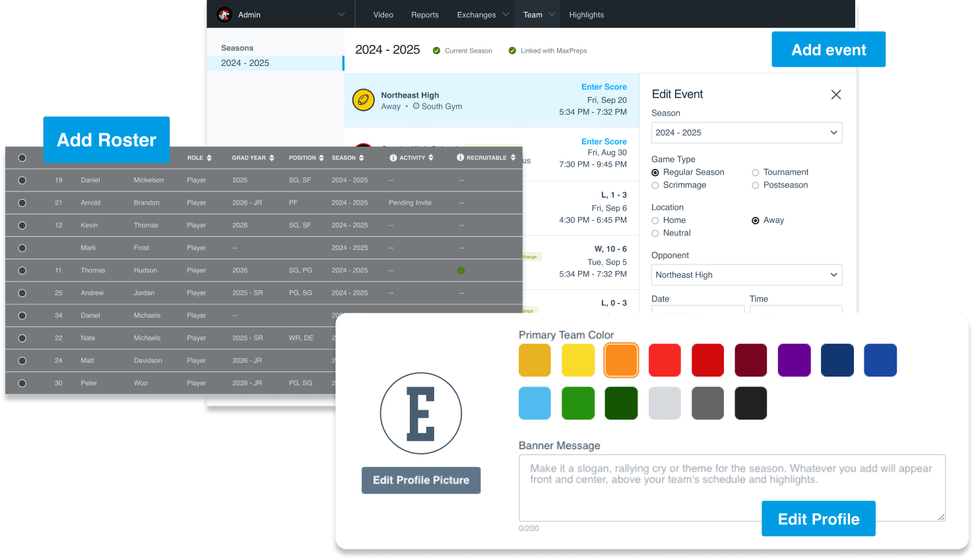
Task: Click the team logo icon beside Admin
Action: pos(224,15)
